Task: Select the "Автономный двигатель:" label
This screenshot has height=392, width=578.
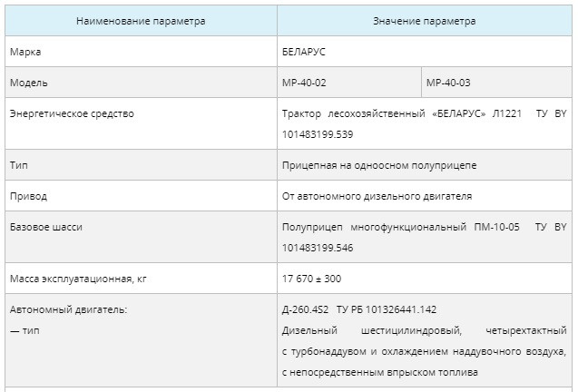Action: (68, 309)
